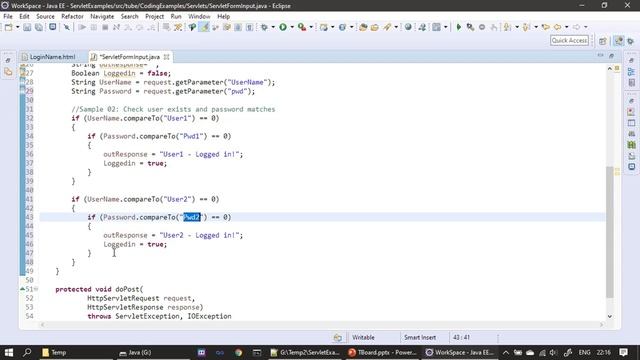The image size is (640, 360).
Task: Select the highlighted "Pwd2" text on line 43
Action: point(192,217)
